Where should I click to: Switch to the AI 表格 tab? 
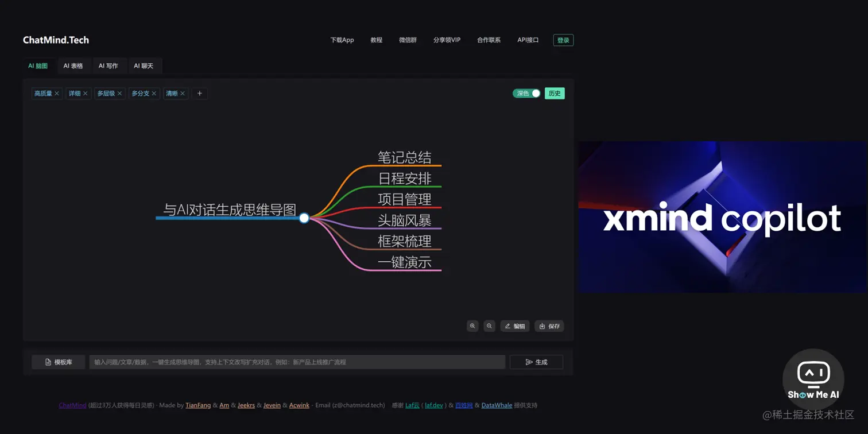tap(73, 66)
